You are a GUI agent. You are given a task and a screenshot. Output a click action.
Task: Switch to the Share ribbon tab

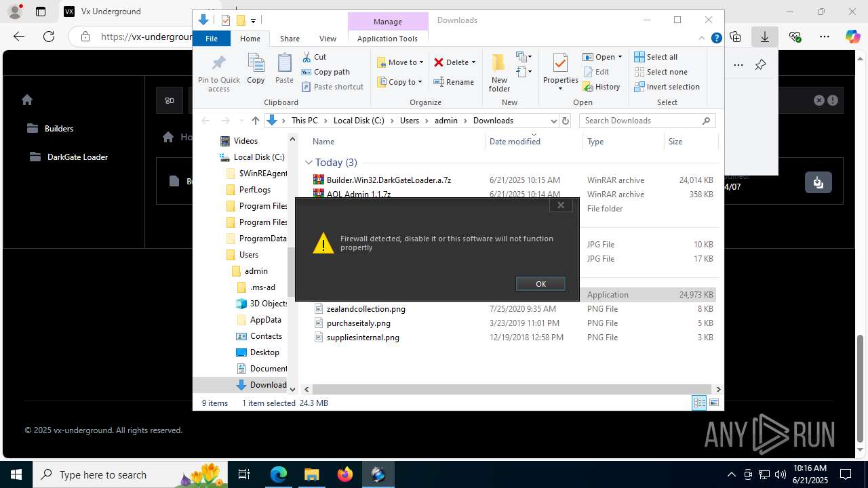(290, 39)
